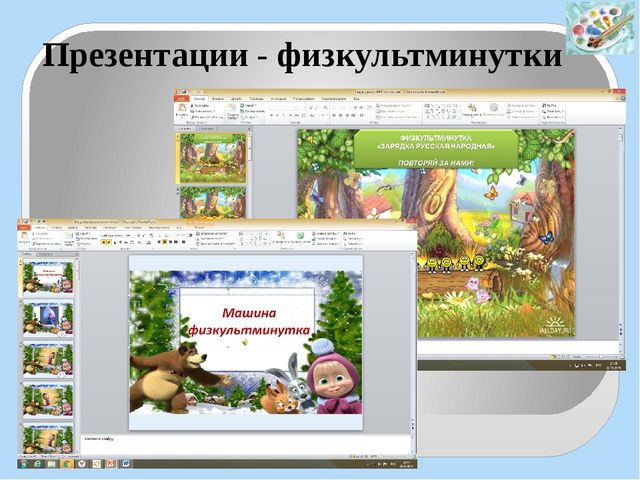Image resolution: width=640 pixels, height=480 pixels.
Task: Open Yandex browser from the taskbar
Action: (82, 464)
